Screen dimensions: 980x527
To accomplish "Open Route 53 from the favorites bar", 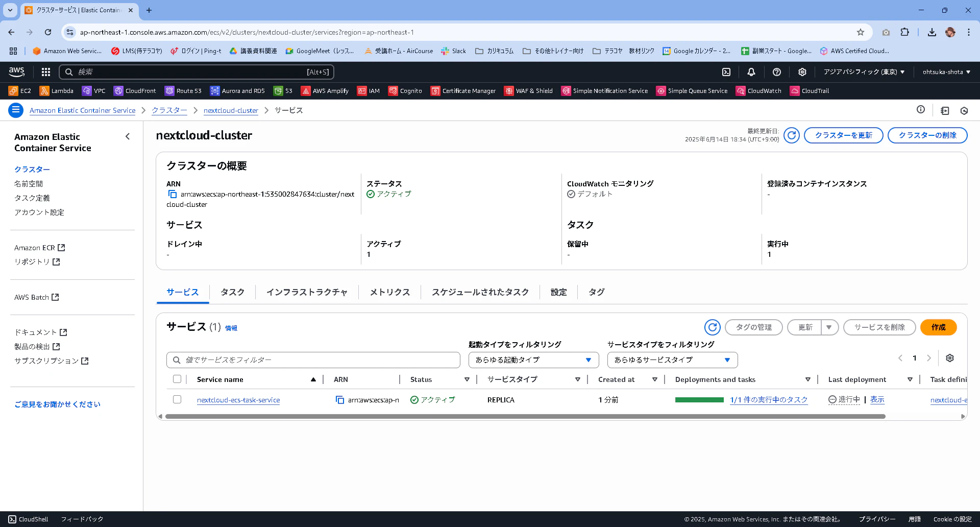I will (183, 91).
